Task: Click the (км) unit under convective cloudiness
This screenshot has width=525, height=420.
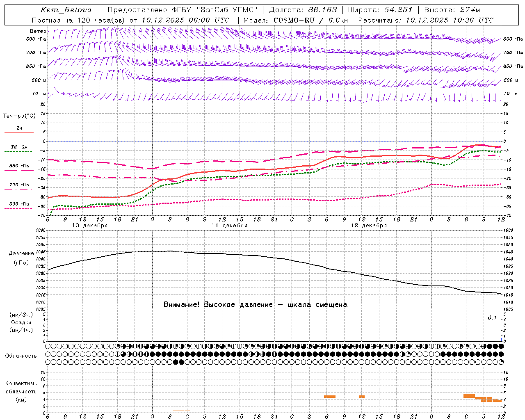Action: click(x=21, y=399)
